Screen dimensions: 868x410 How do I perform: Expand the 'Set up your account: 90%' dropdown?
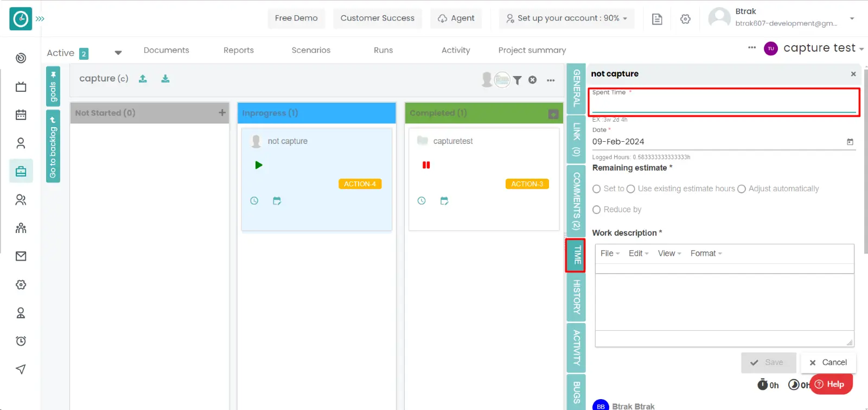(x=566, y=18)
